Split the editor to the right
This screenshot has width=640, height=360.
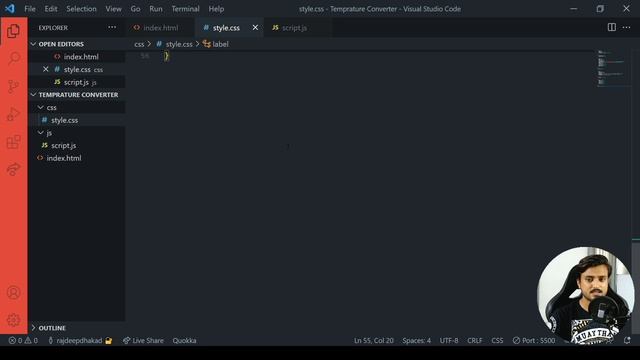coord(611,27)
